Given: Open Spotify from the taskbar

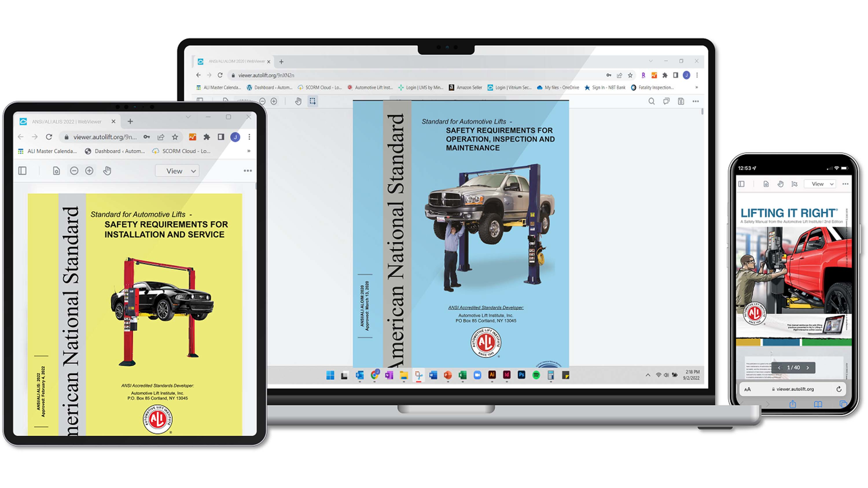Looking at the screenshot, I should (536, 375).
